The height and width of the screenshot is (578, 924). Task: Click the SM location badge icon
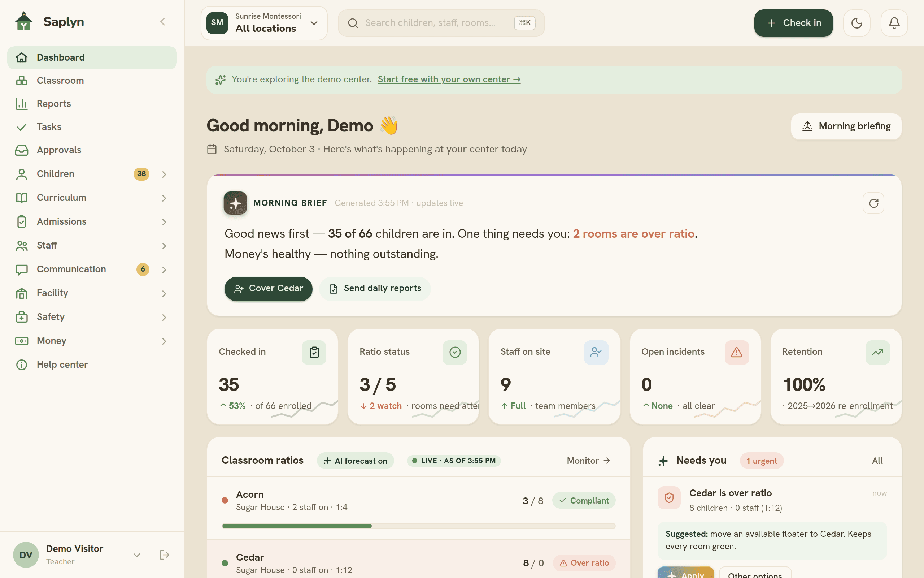click(217, 23)
